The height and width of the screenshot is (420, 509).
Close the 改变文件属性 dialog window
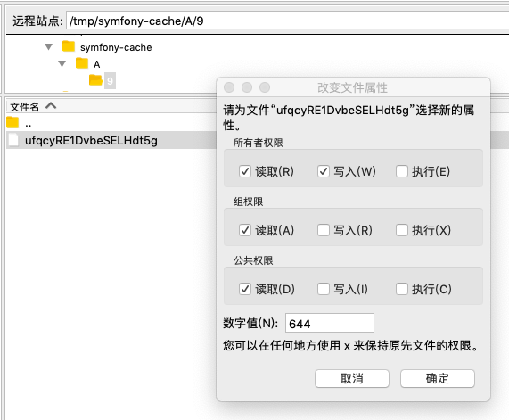tap(229, 87)
